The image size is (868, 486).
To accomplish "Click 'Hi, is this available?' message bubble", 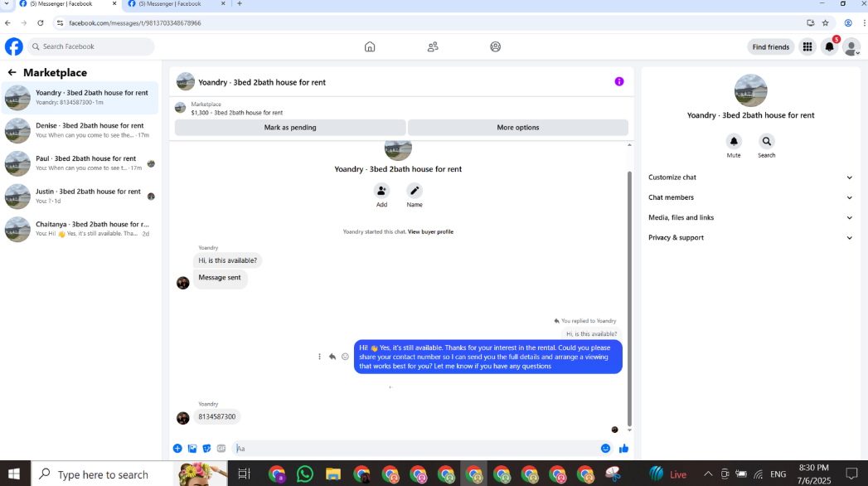I will pyautogui.click(x=227, y=260).
